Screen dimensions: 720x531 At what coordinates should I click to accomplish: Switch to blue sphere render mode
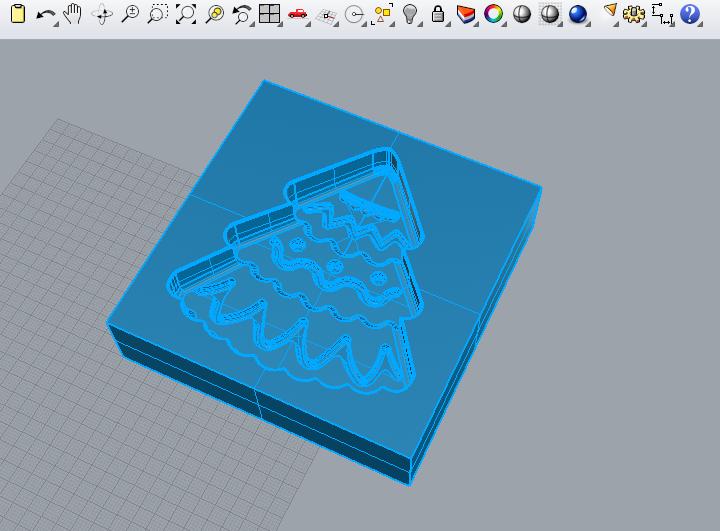pos(578,14)
